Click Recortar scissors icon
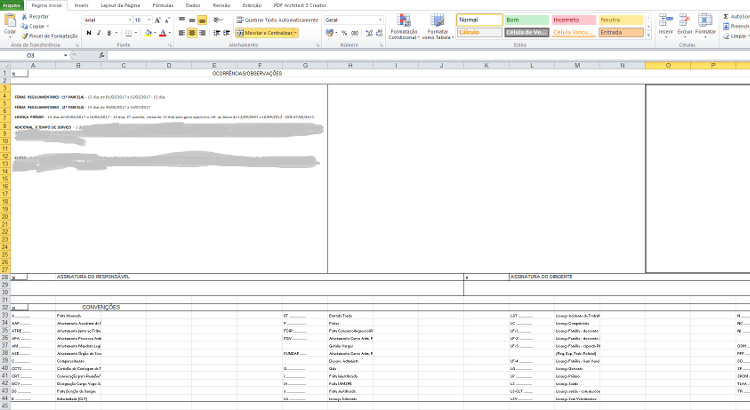The image size is (750, 410). coord(24,17)
